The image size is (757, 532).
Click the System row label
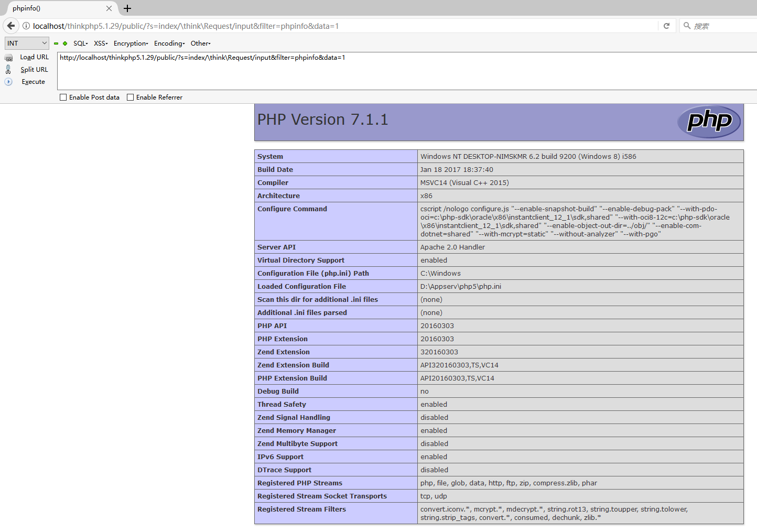point(270,156)
